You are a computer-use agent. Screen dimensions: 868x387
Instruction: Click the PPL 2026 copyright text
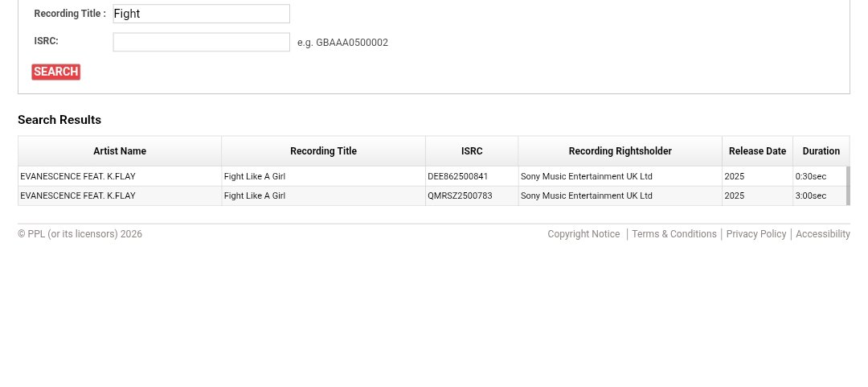tap(80, 234)
